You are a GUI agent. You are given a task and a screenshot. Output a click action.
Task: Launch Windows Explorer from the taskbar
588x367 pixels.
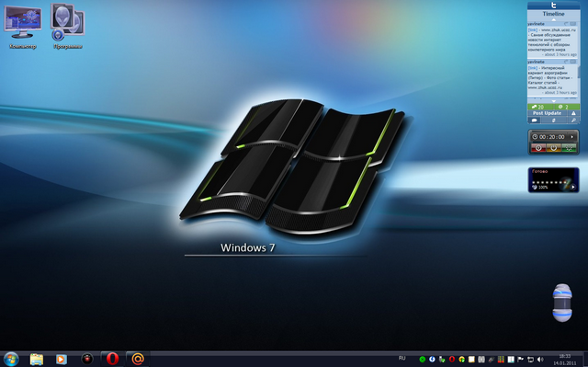point(37,359)
